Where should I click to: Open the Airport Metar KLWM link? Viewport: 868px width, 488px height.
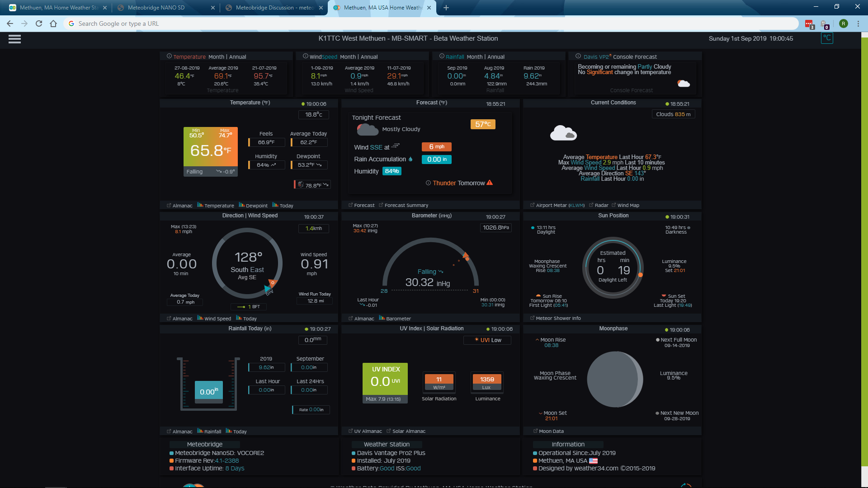pos(560,205)
